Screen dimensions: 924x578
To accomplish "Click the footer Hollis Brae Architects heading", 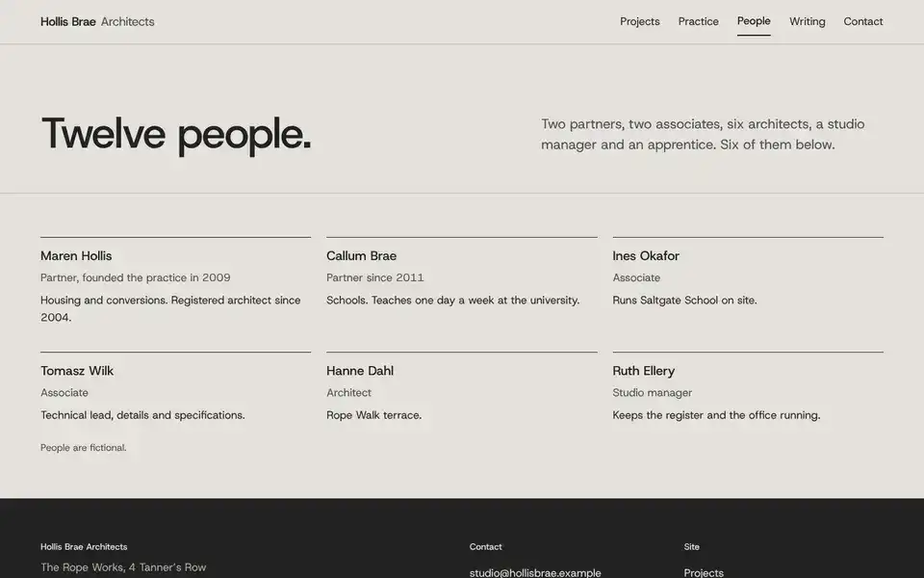I will pyautogui.click(x=84, y=547).
